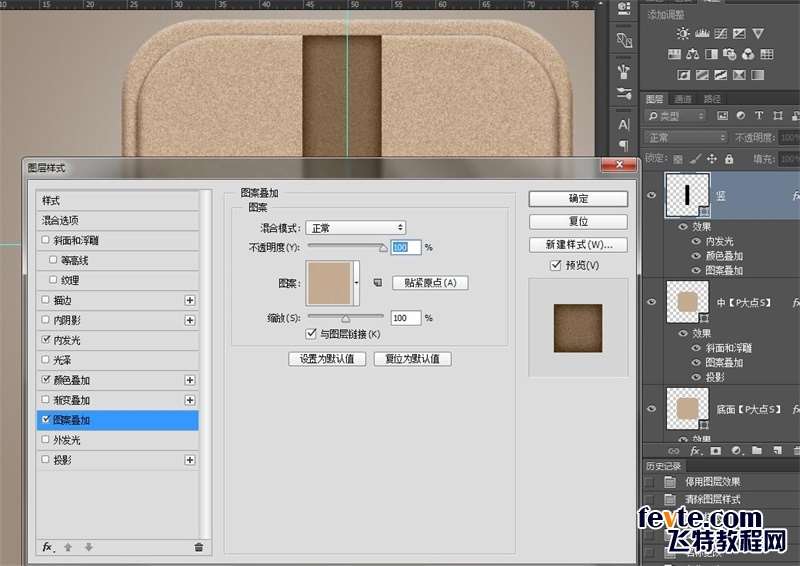Click the Brightness/Contrast adjustment icon
The width and height of the screenshot is (800, 566).
pyautogui.click(x=683, y=35)
